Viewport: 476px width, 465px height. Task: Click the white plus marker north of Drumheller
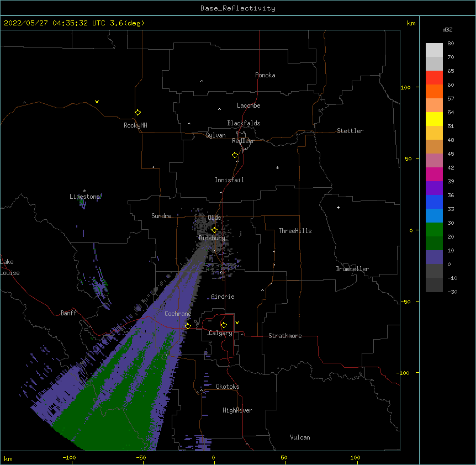point(338,207)
